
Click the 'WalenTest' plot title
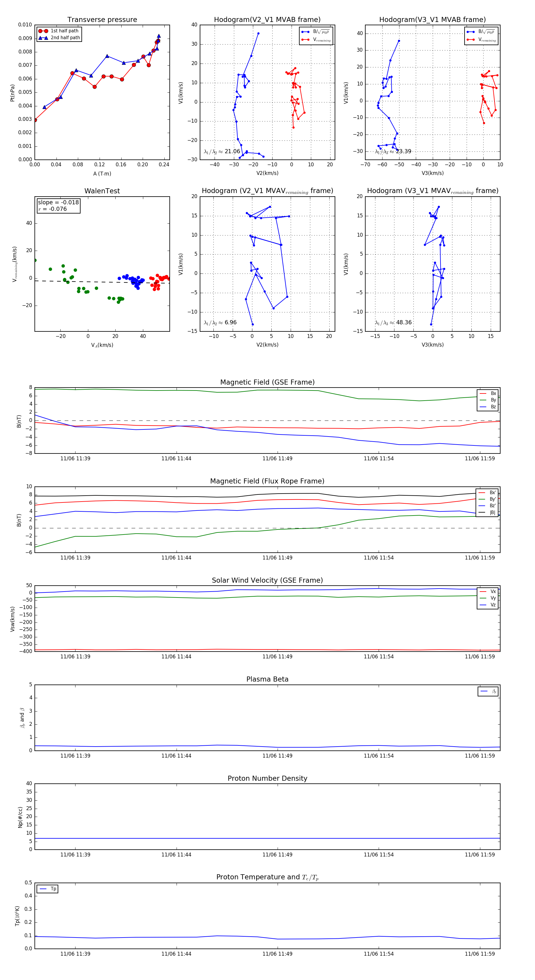pos(102,191)
